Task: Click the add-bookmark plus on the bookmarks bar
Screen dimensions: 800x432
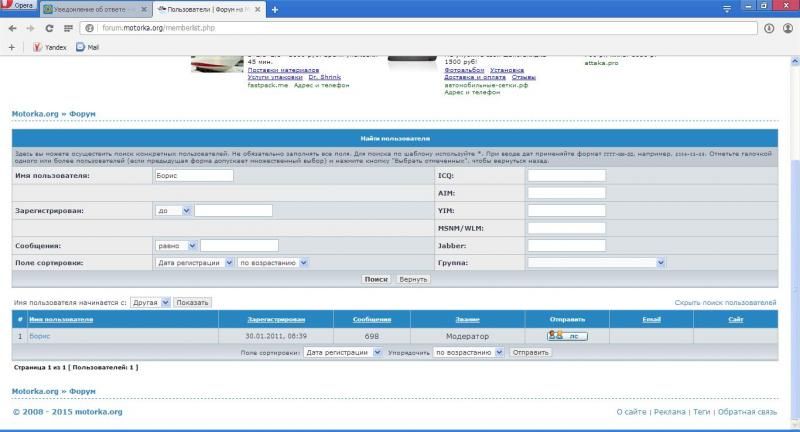Action: point(12,47)
